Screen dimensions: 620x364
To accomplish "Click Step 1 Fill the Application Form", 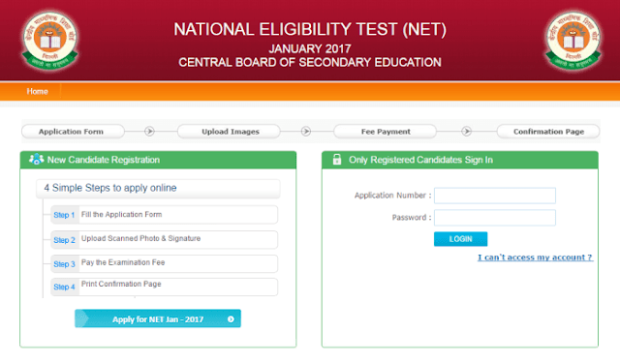I will point(164,215).
